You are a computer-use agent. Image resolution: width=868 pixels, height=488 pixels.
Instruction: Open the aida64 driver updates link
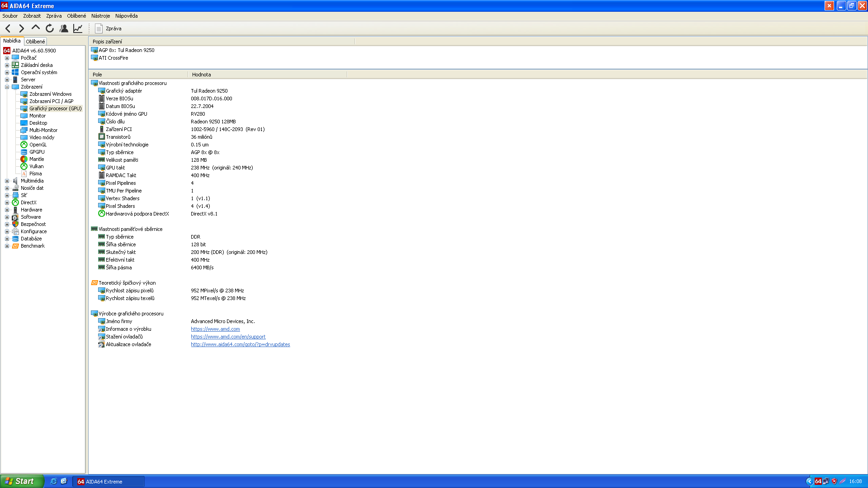click(240, 344)
